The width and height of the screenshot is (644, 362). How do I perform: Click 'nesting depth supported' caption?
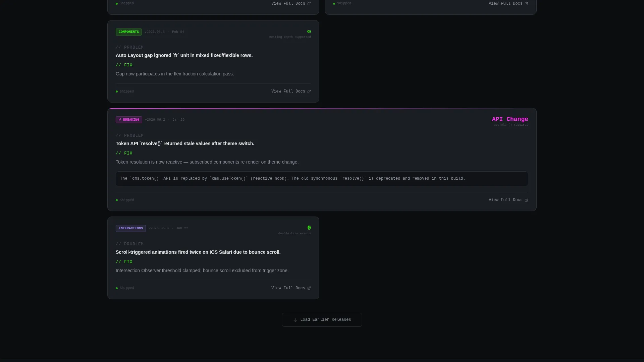tap(290, 37)
